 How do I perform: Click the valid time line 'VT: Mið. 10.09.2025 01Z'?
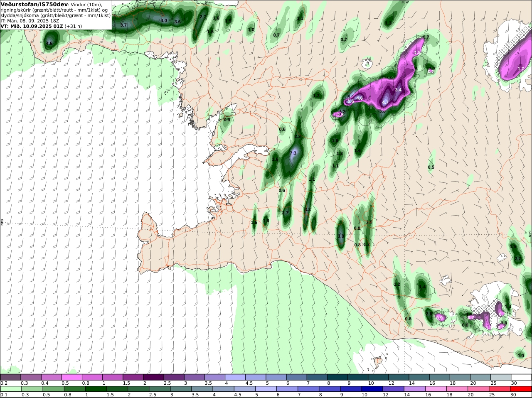point(32,26)
